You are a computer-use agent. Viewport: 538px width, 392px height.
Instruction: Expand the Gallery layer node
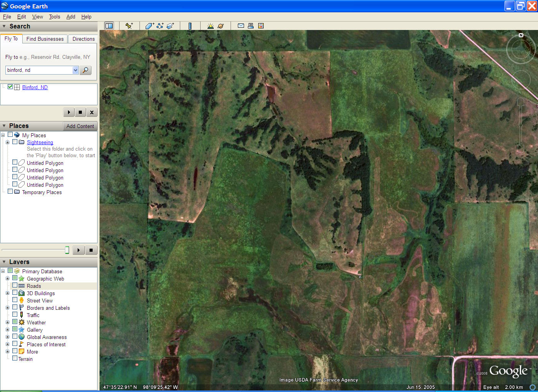(x=7, y=329)
